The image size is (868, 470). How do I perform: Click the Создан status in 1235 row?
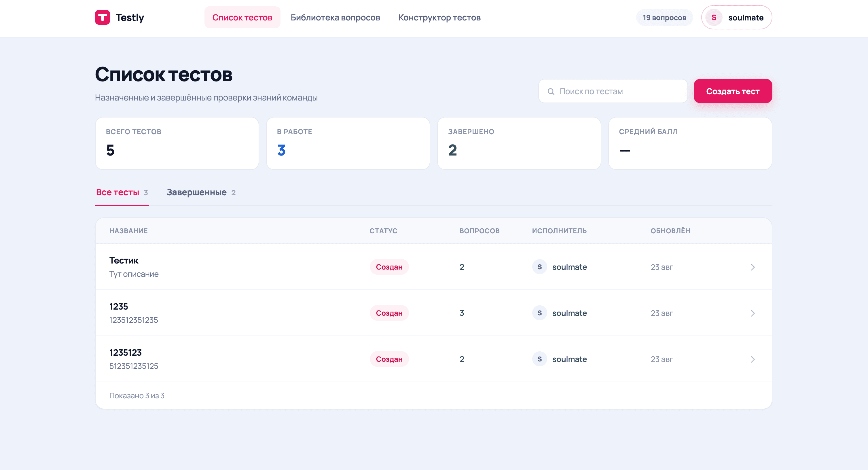[389, 313]
